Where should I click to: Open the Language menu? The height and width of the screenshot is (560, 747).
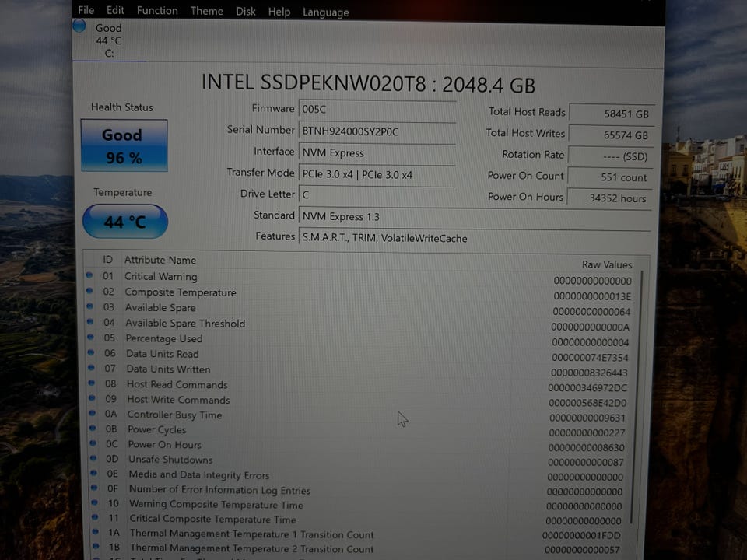(x=325, y=12)
